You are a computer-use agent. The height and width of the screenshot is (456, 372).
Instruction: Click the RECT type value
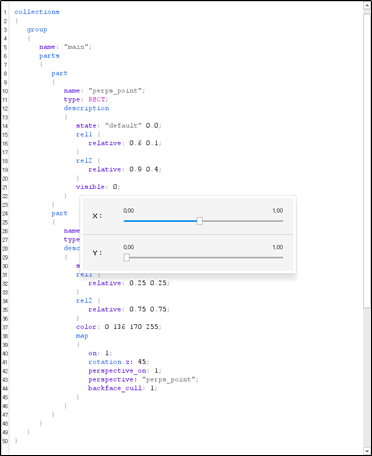click(x=97, y=99)
